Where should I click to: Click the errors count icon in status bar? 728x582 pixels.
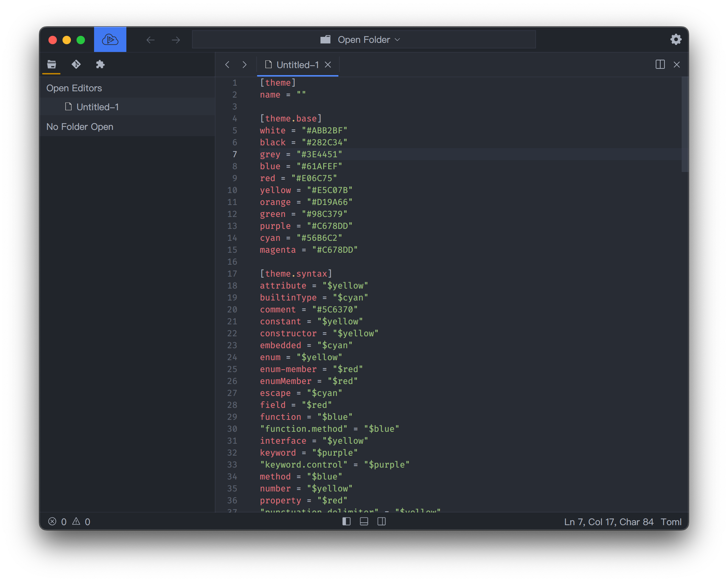pyautogui.click(x=52, y=522)
